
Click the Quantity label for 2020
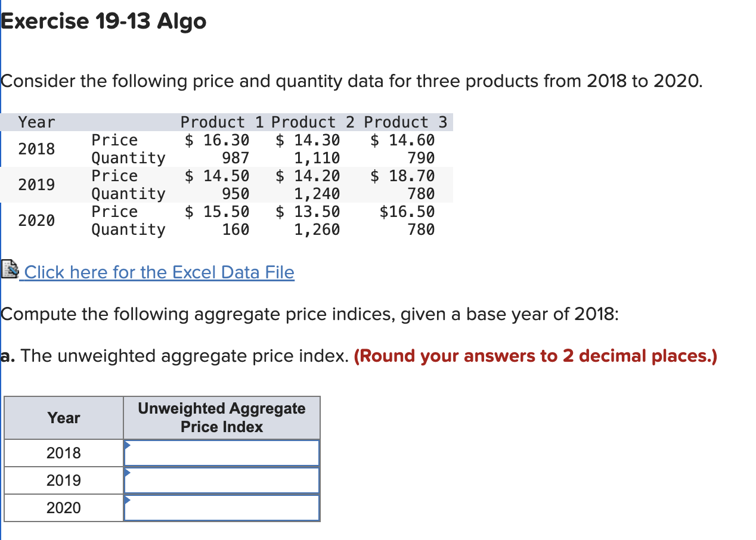coord(128,229)
